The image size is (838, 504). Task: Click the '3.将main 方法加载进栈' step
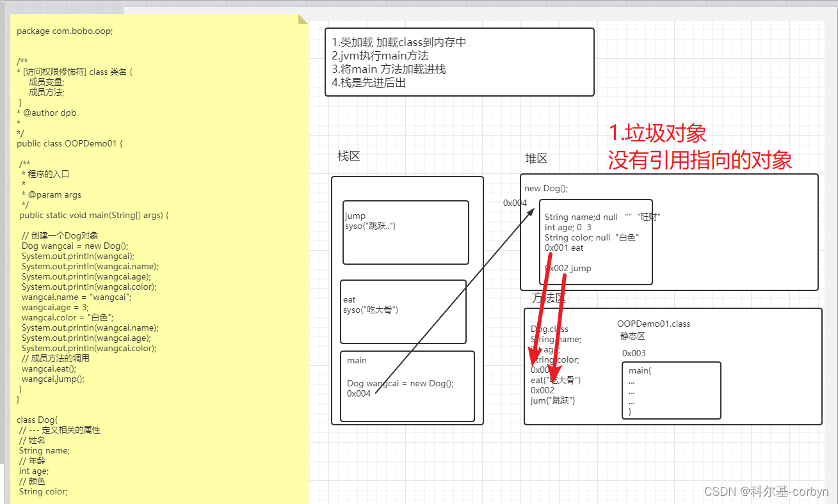tap(389, 69)
